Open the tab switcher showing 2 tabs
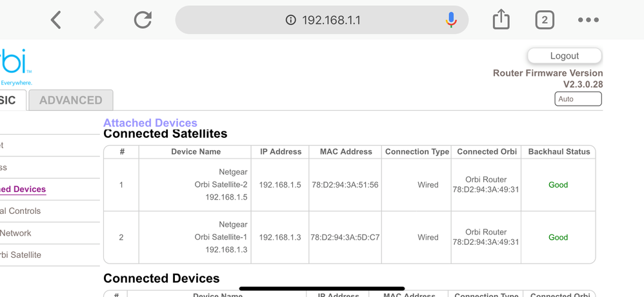Image resolution: width=644 pixels, height=297 pixels. (x=545, y=20)
